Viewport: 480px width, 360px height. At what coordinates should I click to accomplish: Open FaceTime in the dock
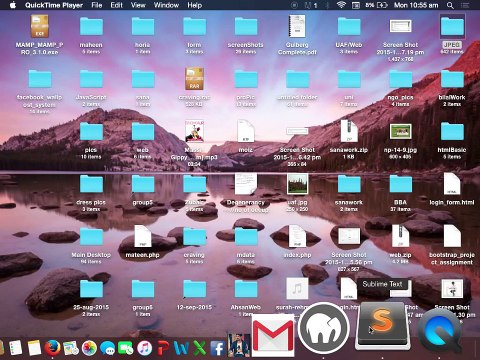pyautogui.click(x=126, y=348)
